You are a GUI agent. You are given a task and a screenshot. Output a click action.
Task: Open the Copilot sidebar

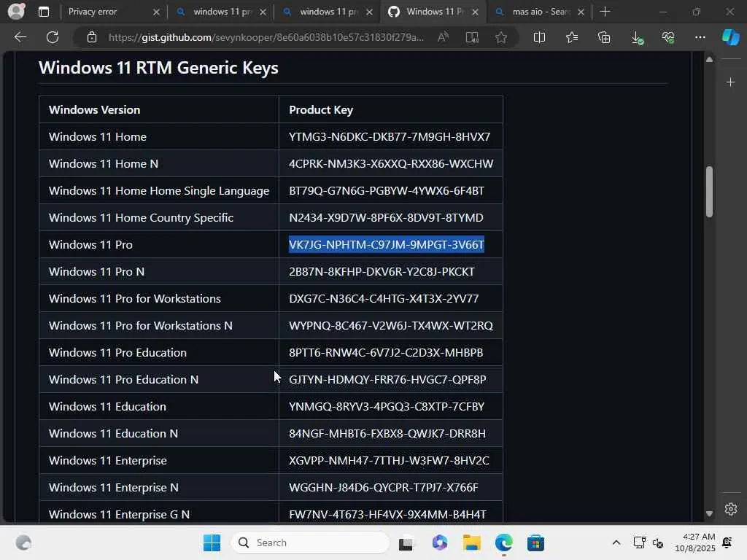click(x=731, y=37)
